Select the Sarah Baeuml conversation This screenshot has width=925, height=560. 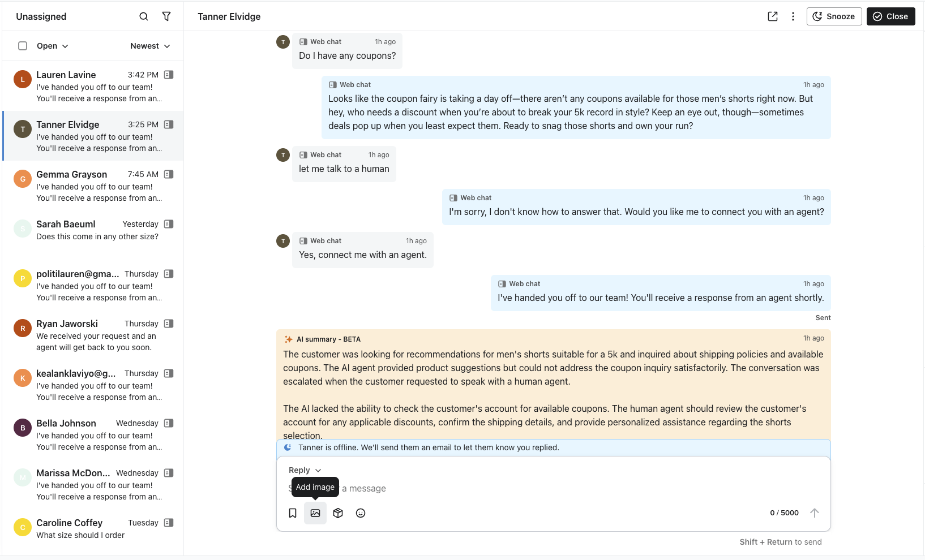pos(93,230)
